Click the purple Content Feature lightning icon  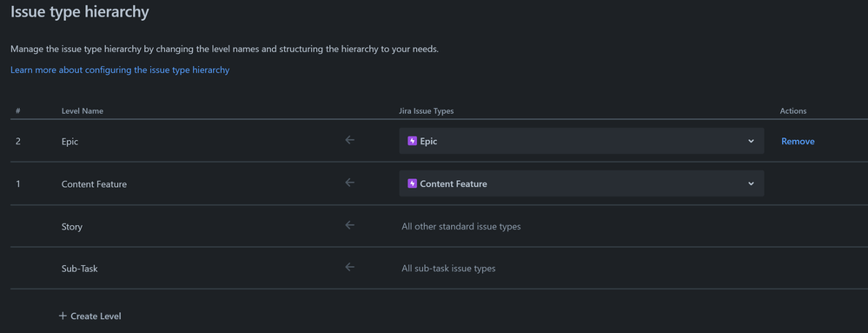click(x=412, y=183)
